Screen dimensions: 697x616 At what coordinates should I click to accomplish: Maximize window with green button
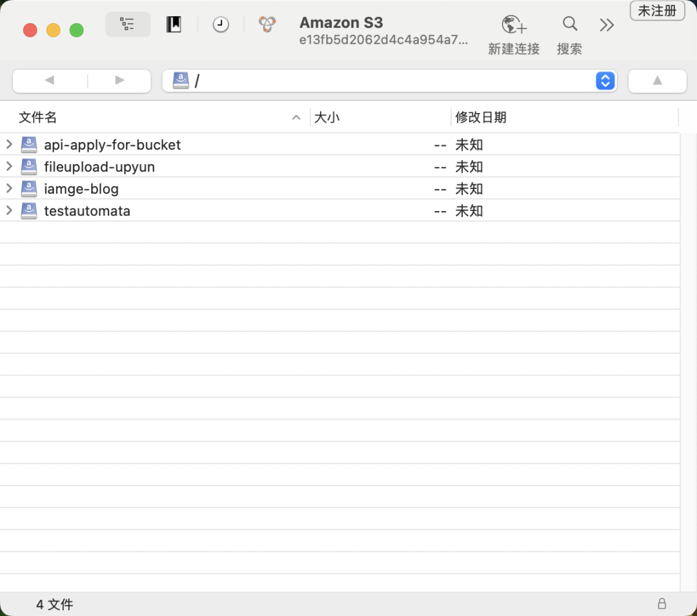76,30
